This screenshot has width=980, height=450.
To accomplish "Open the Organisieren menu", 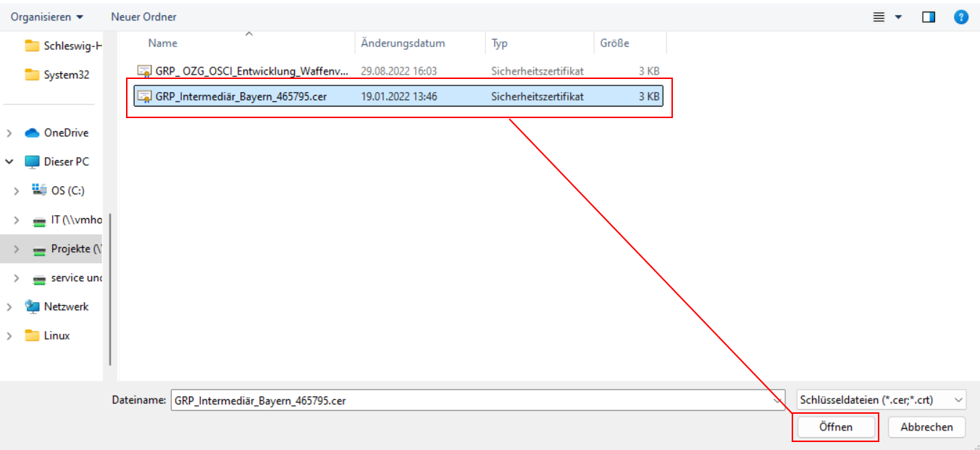I will (x=46, y=17).
